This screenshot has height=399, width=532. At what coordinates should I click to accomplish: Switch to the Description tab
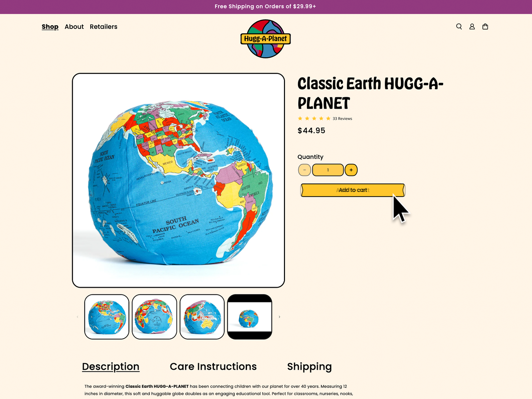tap(111, 366)
